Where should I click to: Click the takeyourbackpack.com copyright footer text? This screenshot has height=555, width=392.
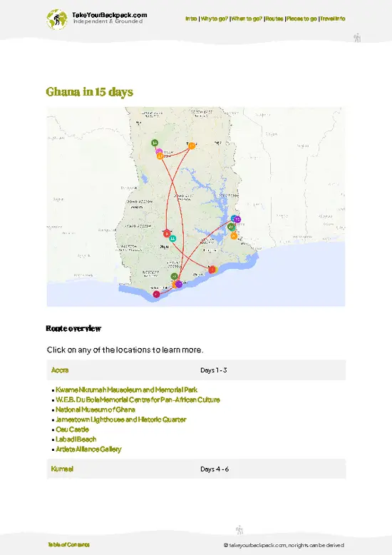point(284,545)
